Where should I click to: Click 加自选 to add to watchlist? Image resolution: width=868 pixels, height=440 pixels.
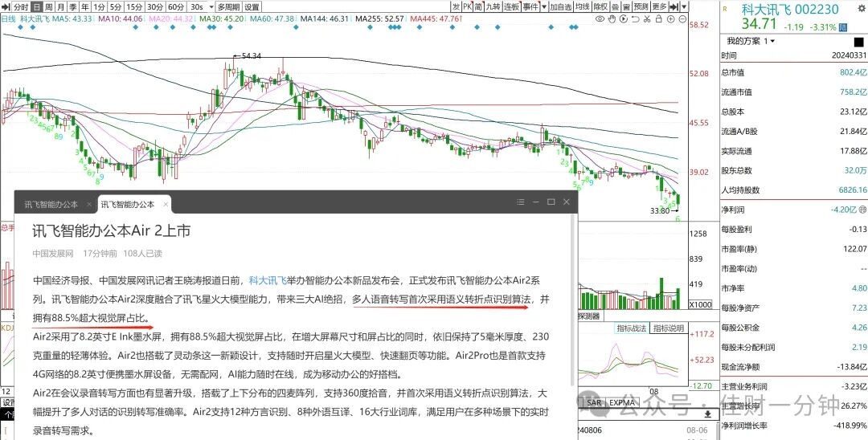coord(561,7)
